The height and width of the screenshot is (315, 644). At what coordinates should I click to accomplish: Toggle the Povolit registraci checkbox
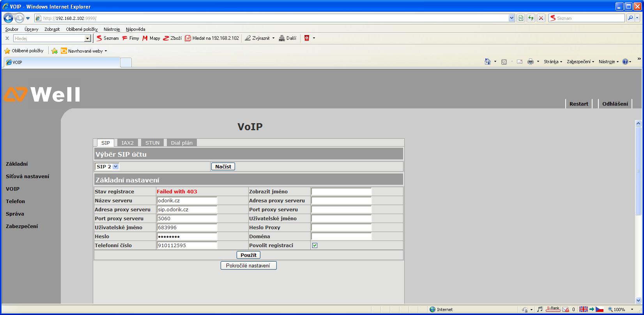pyautogui.click(x=315, y=246)
